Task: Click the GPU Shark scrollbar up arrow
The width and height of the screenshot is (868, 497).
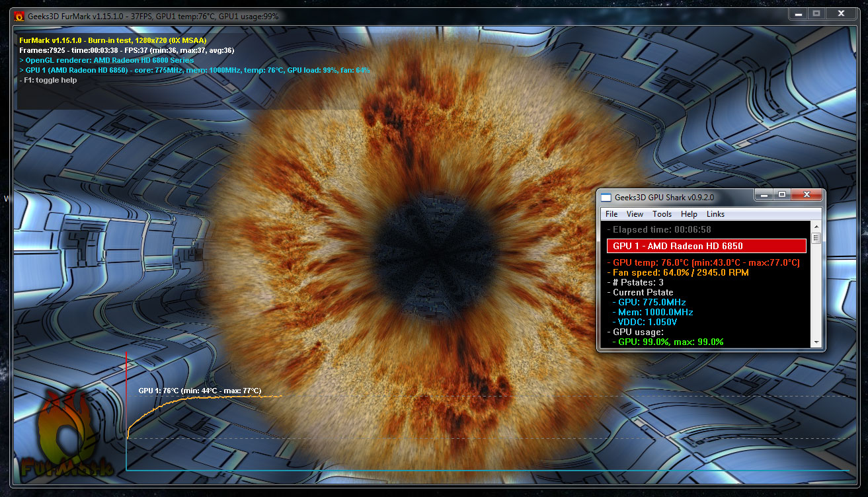Action: [x=816, y=227]
